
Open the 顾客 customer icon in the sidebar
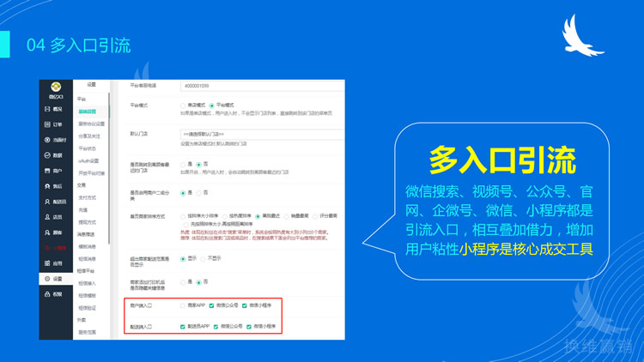(x=47, y=232)
